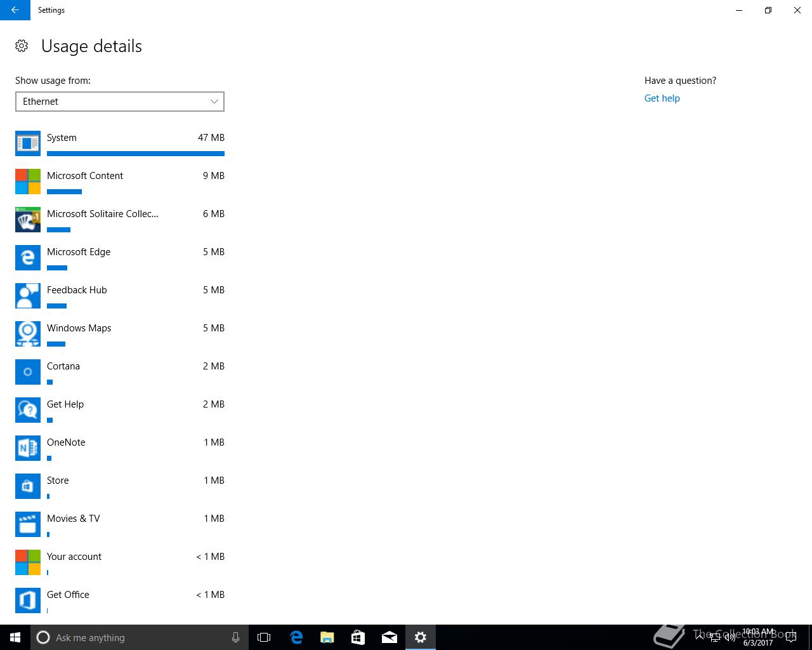Click the Microsoft Content usage bar
This screenshot has height=650, width=812.
coord(64,191)
